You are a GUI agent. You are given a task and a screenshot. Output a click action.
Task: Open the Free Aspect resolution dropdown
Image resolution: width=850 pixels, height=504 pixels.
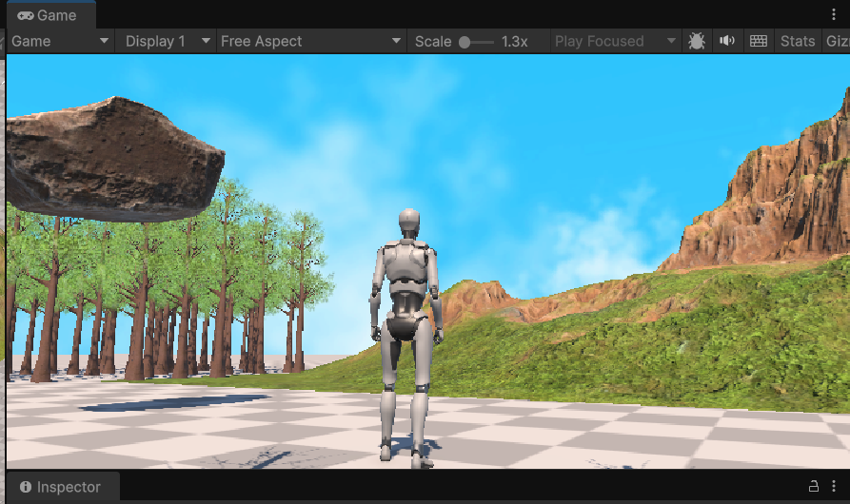311,41
